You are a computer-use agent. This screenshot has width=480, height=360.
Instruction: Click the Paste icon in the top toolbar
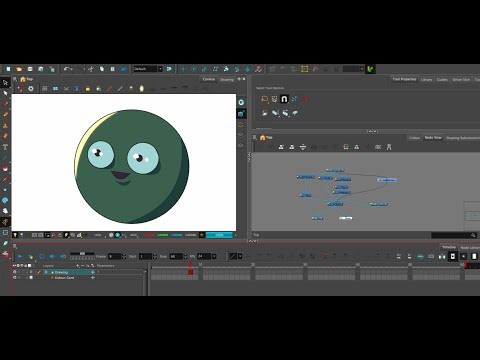point(113,69)
